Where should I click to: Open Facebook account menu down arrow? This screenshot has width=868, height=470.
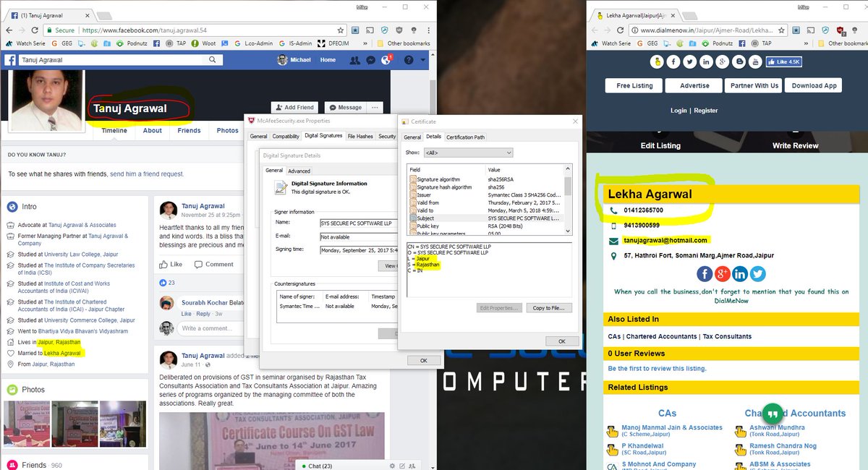424,61
